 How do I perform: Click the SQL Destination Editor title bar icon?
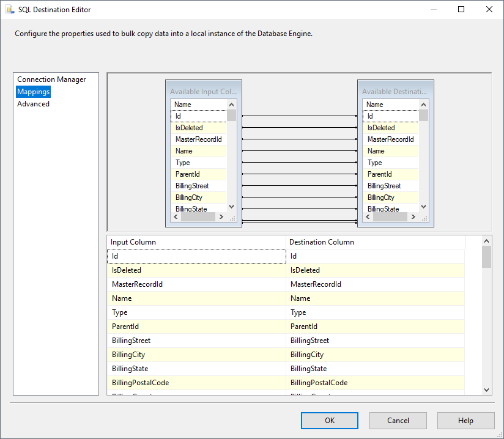10,10
